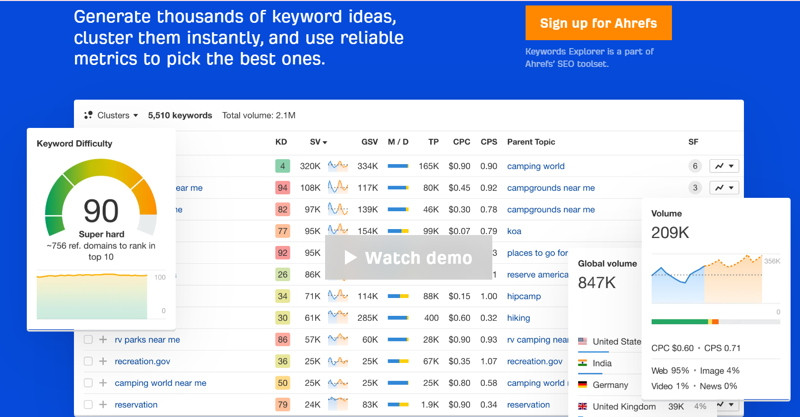Check the recreation.gov checkbox
This screenshot has width=800, height=417.
pyautogui.click(x=88, y=361)
